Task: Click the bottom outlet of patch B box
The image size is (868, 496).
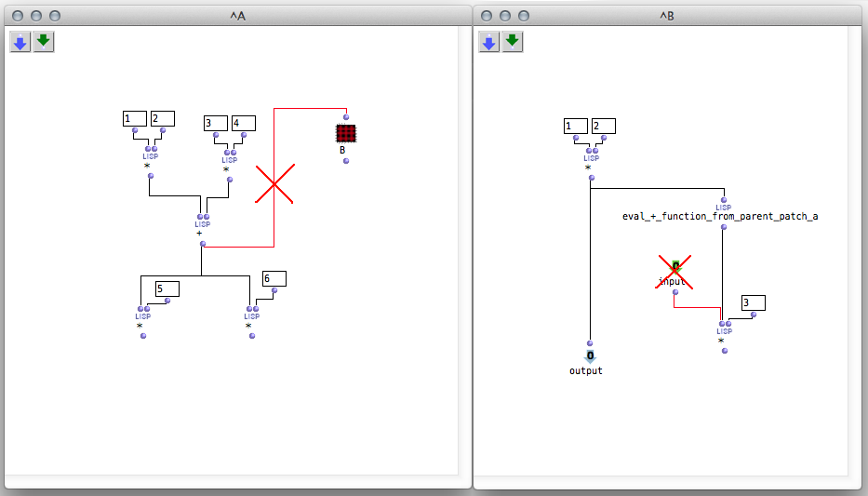Action: 346,161
